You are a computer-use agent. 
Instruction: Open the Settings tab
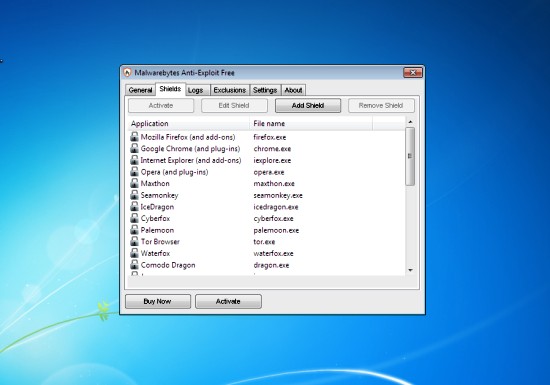(x=265, y=90)
